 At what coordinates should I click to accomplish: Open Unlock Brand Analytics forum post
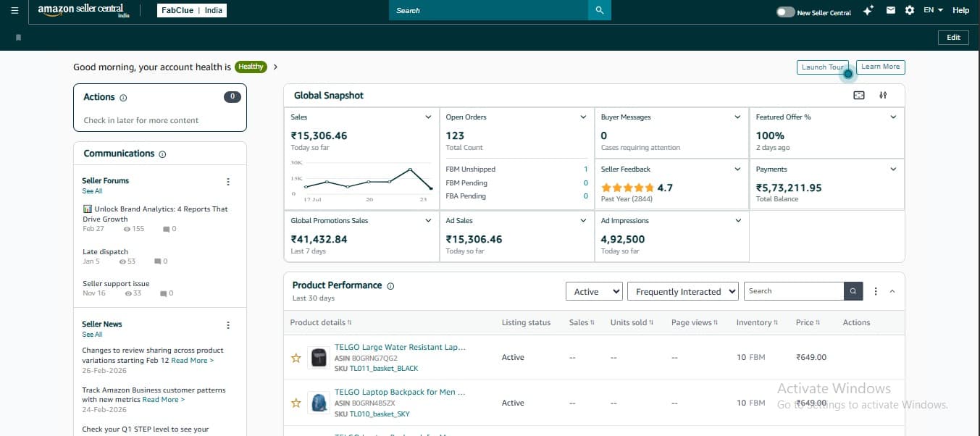[x=155, y=214]
